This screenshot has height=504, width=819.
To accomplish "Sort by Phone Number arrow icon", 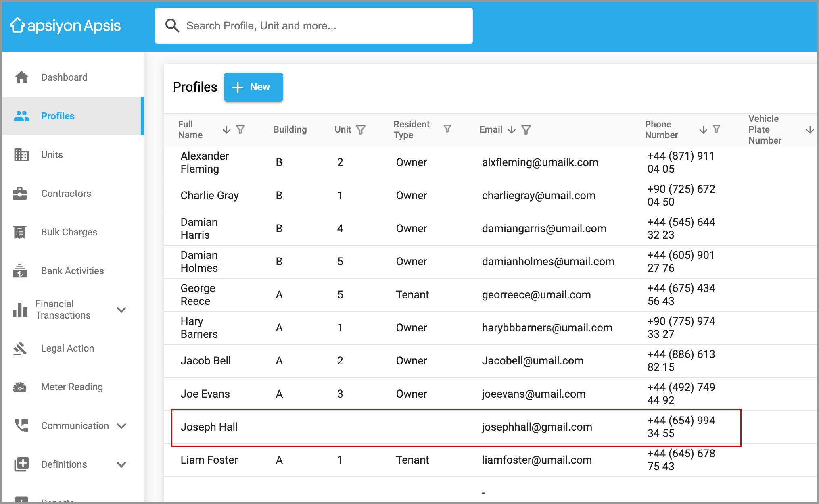I will click(x=703, y=129).
